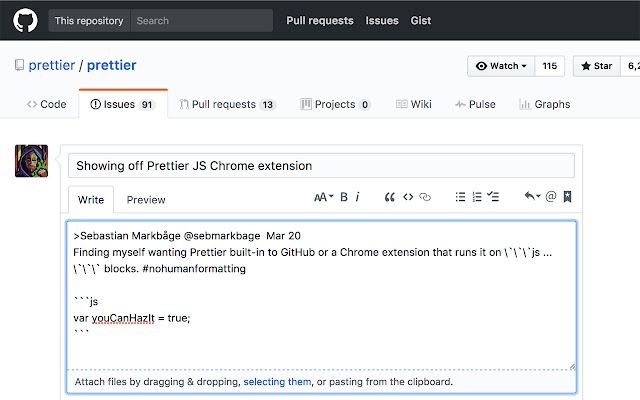Image resolution: width=640 pixels, height=400 pixels.
Task: Click the Code tab brackets icon
Action: click(32, 104)
